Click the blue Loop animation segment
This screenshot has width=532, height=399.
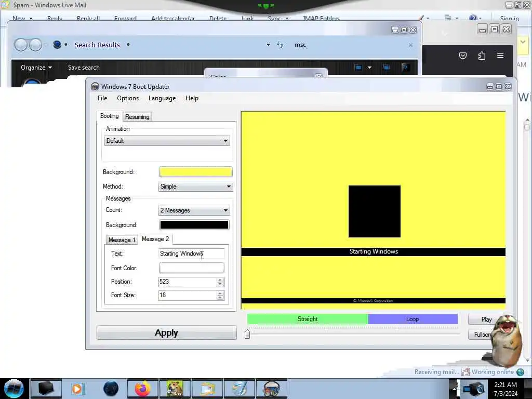point(413,319)
